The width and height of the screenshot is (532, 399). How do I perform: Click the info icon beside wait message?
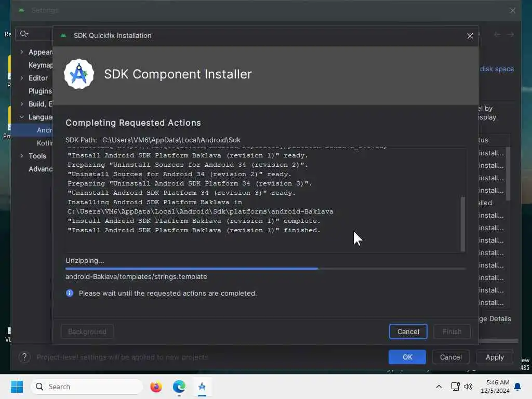[x=70, y=293]
